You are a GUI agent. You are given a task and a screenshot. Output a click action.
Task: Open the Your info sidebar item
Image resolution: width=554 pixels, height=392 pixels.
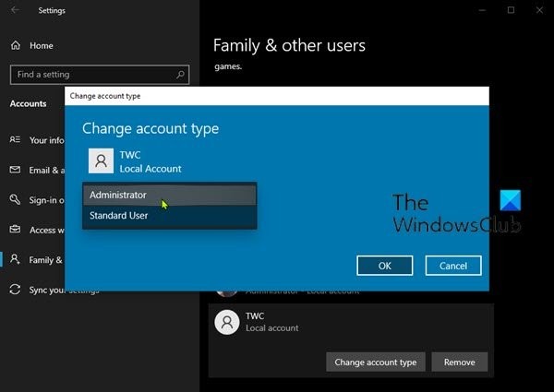37,140
